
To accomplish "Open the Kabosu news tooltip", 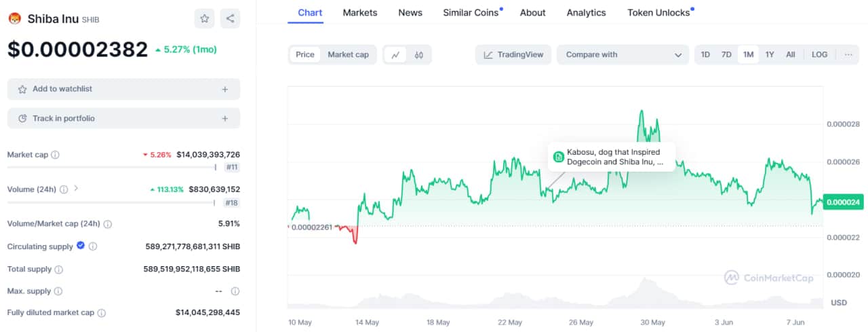I will (612, 157).
